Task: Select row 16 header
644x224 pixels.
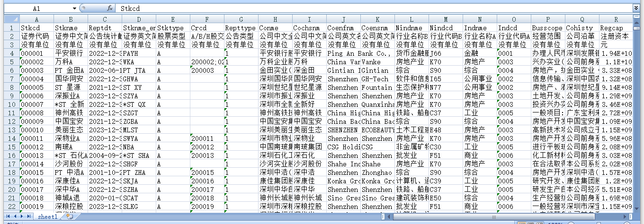Action: pyautogui.click(x=11, y=155)
